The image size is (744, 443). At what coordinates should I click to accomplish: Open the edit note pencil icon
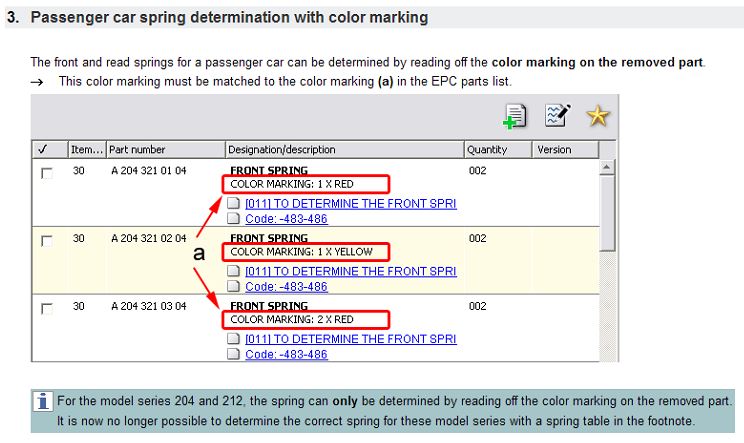556,117
